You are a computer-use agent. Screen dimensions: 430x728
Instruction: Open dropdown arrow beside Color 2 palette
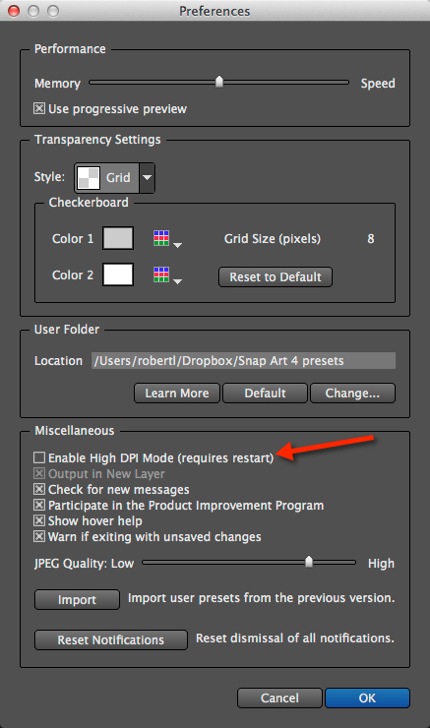click(177, 281)
